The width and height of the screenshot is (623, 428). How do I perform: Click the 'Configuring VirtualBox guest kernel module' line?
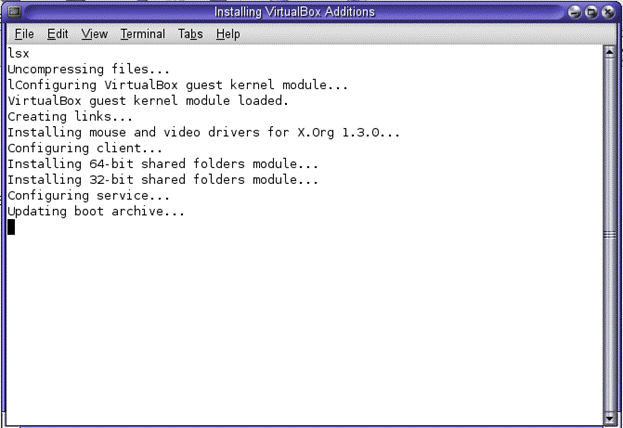[178, 85]
